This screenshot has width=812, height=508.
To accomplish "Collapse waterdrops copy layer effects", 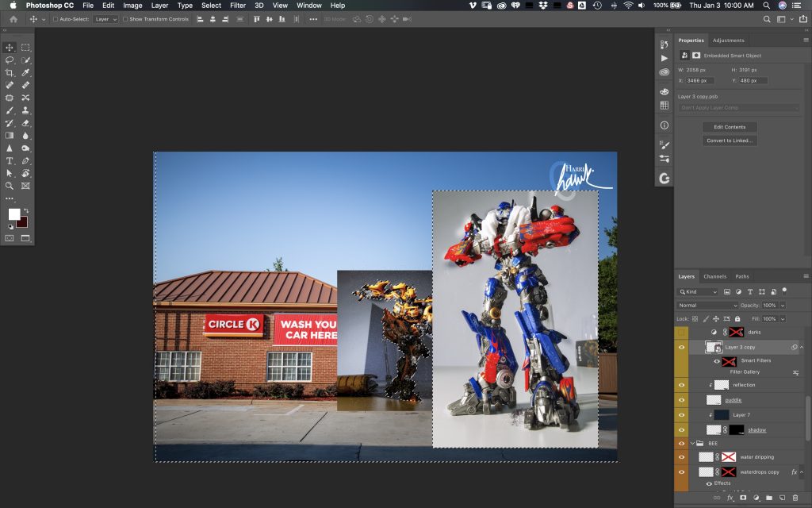I will coord(802,472).
